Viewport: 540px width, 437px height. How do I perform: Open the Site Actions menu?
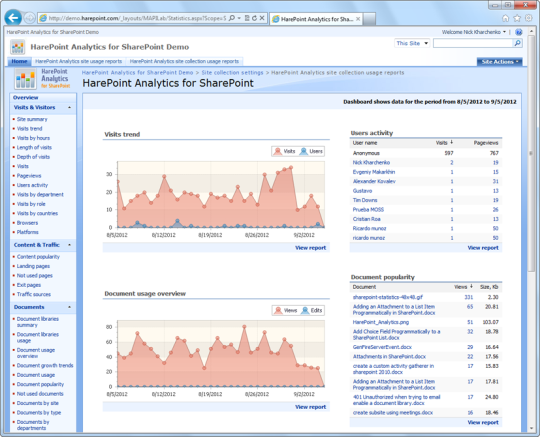tap(499, 62)
